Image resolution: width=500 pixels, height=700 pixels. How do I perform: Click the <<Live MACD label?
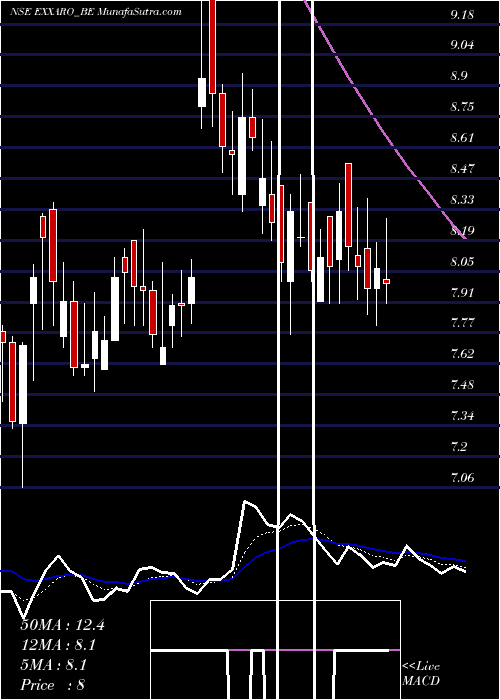pyautogui.click(x=421, y=673)
